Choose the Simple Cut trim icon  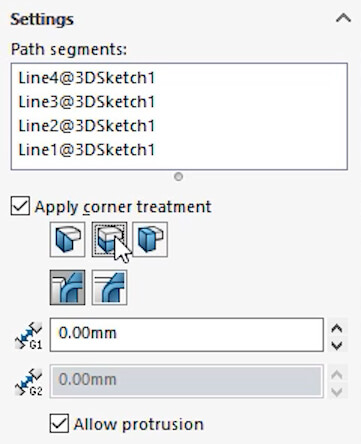click(67, 287)
